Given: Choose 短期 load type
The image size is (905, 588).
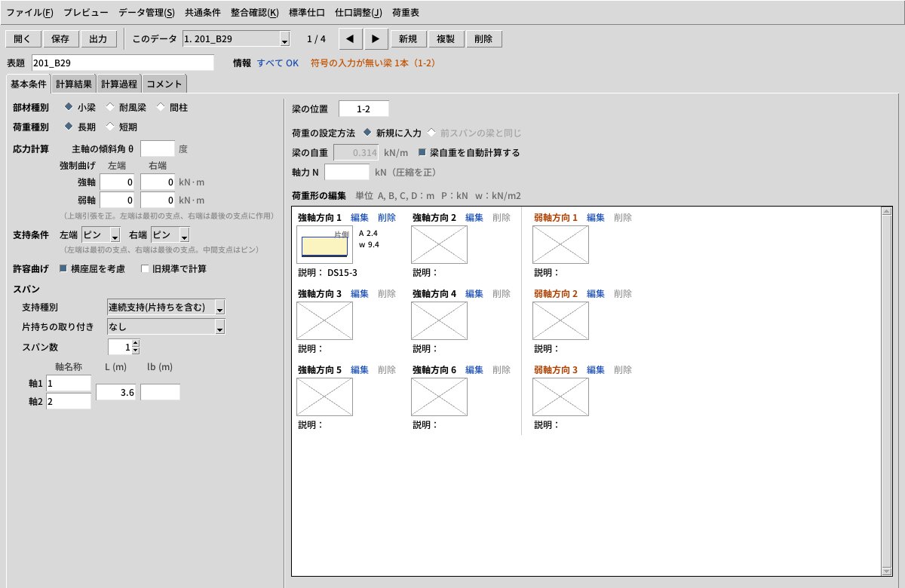Looking at the screenshot, I should tap(121, 127).
